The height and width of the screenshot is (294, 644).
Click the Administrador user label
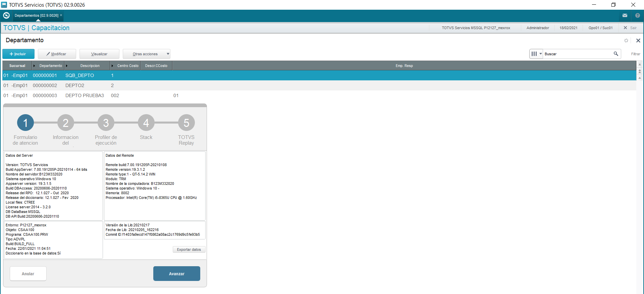coord(538,28)
